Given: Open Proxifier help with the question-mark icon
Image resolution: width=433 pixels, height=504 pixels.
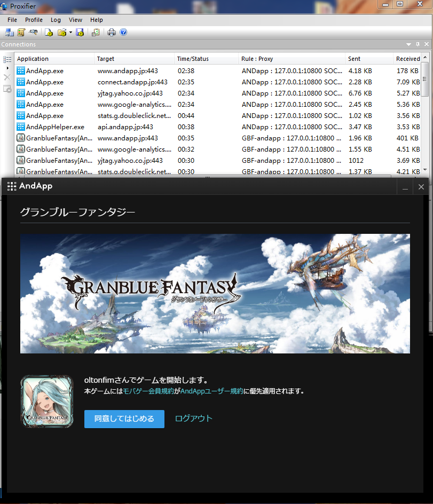Looking at the screenshot, I should tap(122, 33).
